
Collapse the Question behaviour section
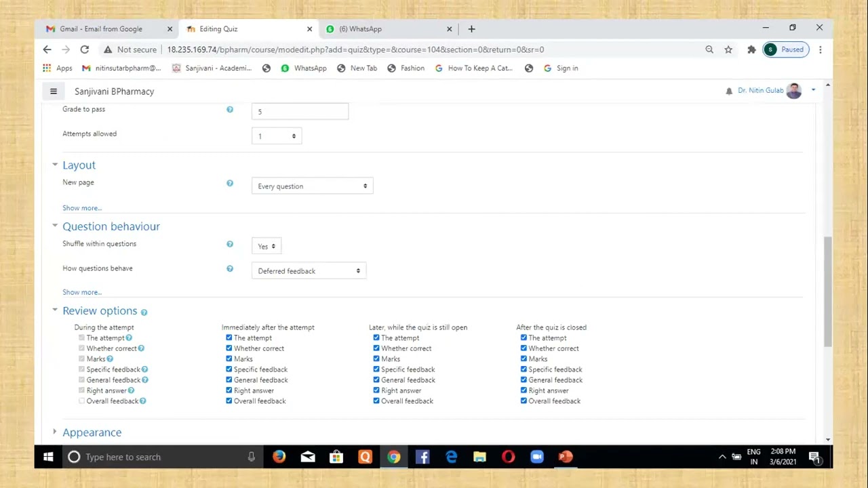click(55, 226)
